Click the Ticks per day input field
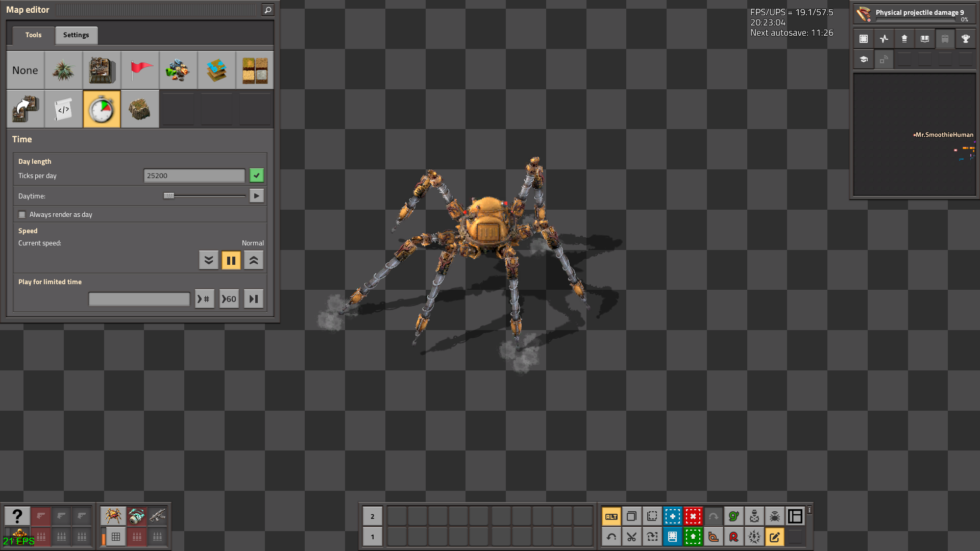This screenshot has height=551, width=980. pos(194,176)
